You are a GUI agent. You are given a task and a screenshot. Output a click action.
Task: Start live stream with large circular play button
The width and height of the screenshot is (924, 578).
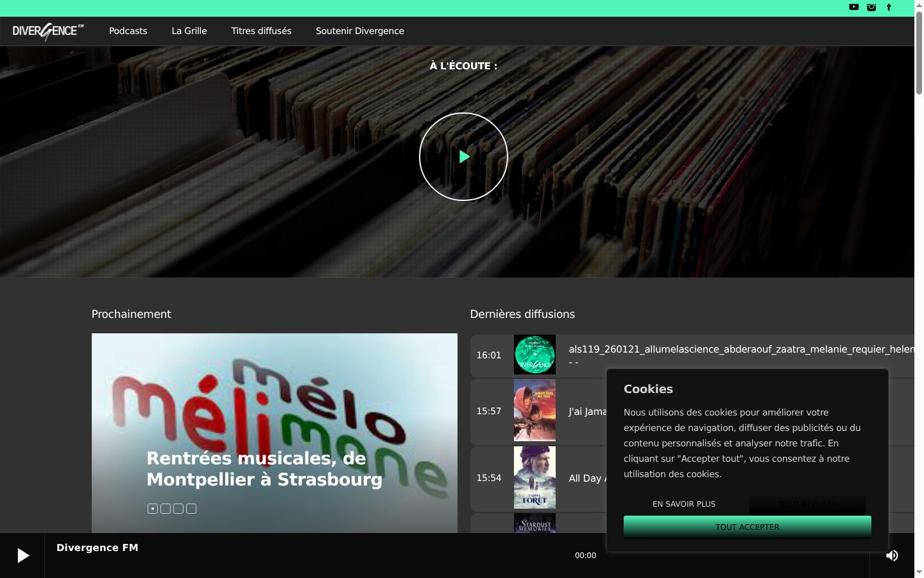[463, 157]
